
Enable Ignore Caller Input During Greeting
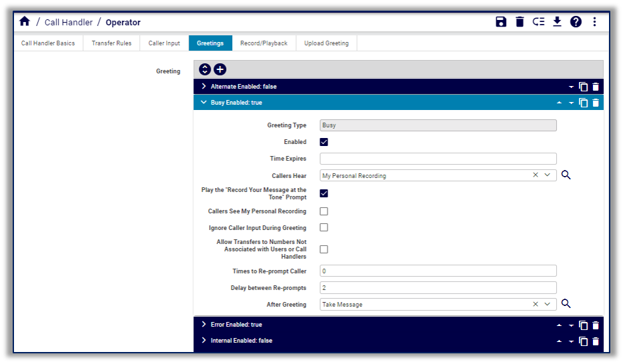pyautogui.click(x=324, y=227)
